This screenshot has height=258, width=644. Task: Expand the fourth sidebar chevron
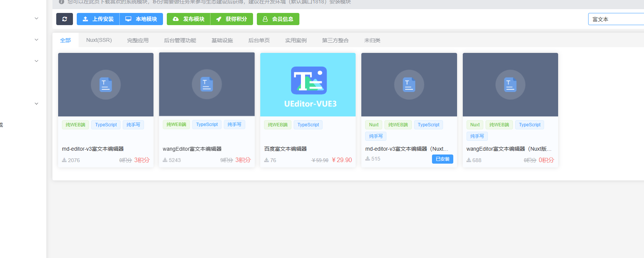(36, 104)
